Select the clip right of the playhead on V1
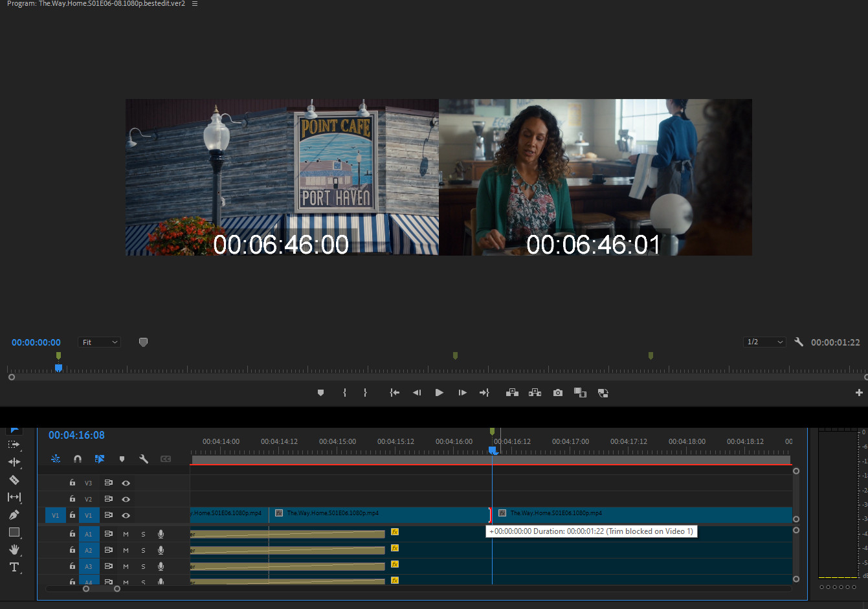The width and height of the screenshot is (868, 609). tap(642, 515)
